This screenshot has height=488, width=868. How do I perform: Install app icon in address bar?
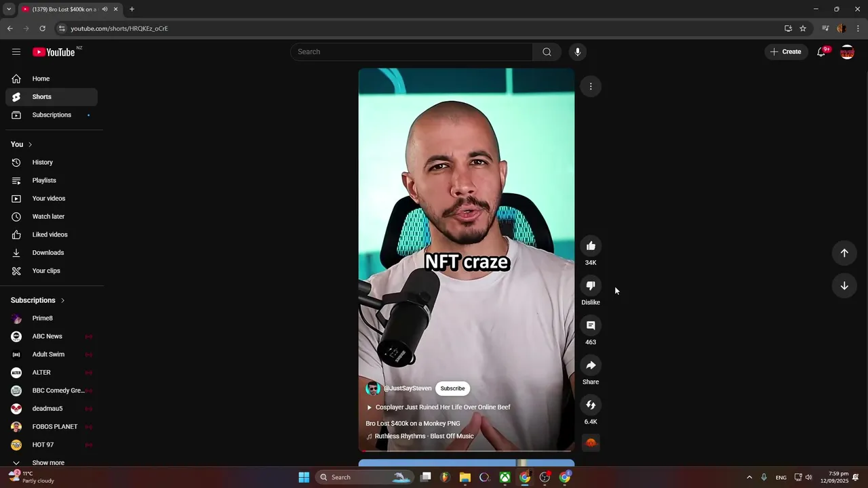pos(788,28)
